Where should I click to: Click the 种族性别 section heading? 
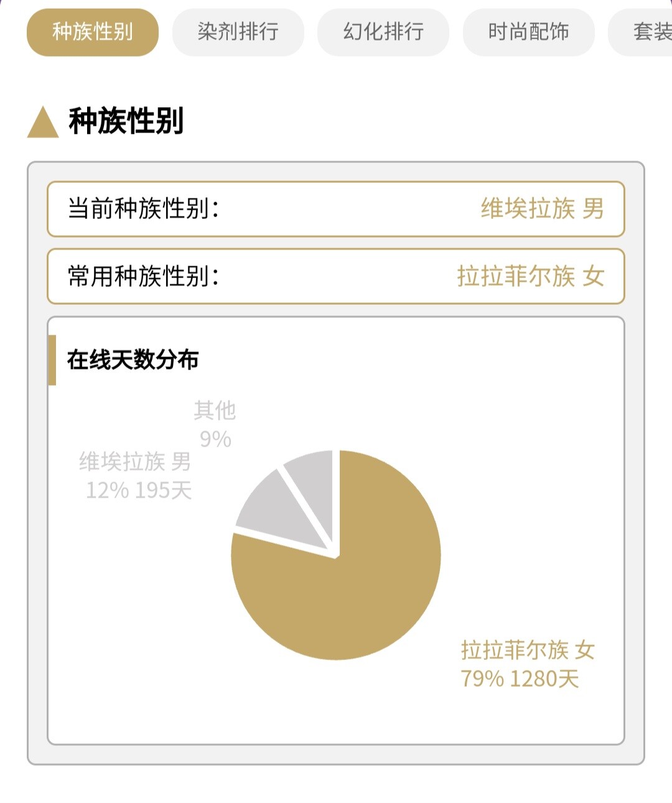point(126,121)
